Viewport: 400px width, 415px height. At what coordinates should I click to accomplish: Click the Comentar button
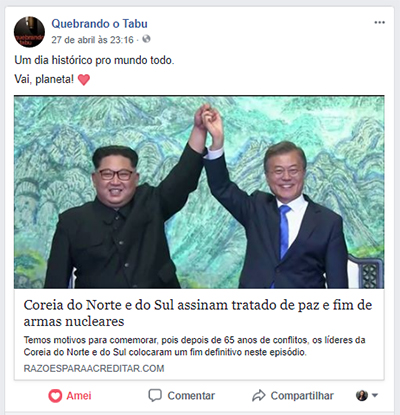tap(182, 395)
